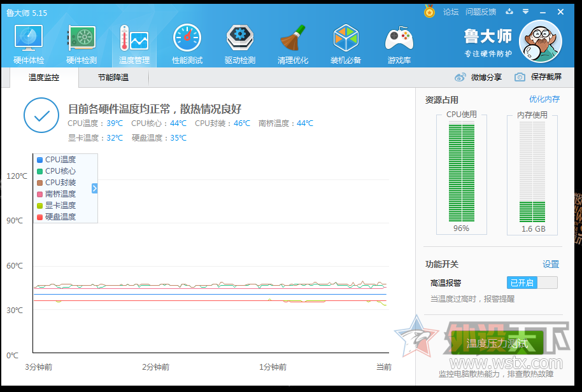Open 硬件体检 hardware checkup
Screen dimensions: 582x392
coord(29,44)
